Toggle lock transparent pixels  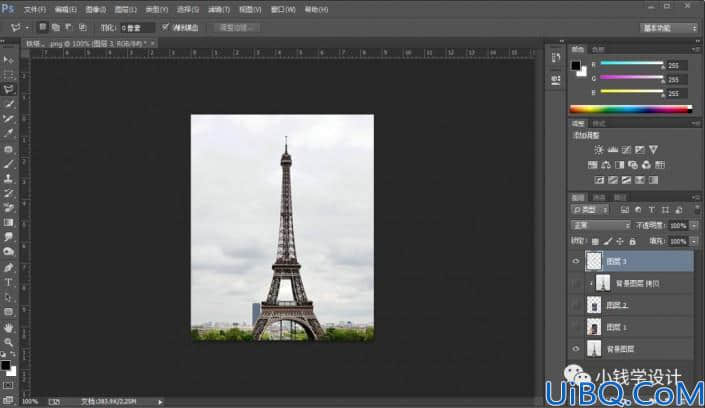[x=595, y=242]
